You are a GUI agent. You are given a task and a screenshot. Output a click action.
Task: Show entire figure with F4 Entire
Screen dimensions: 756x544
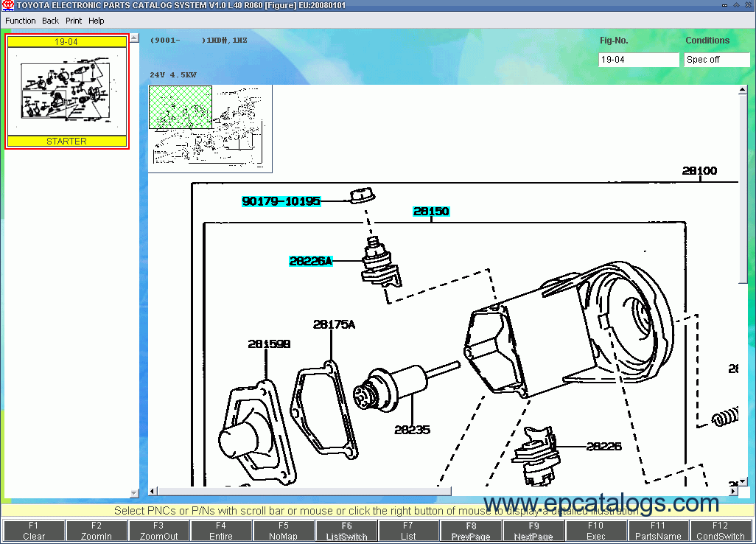(221, 531)
